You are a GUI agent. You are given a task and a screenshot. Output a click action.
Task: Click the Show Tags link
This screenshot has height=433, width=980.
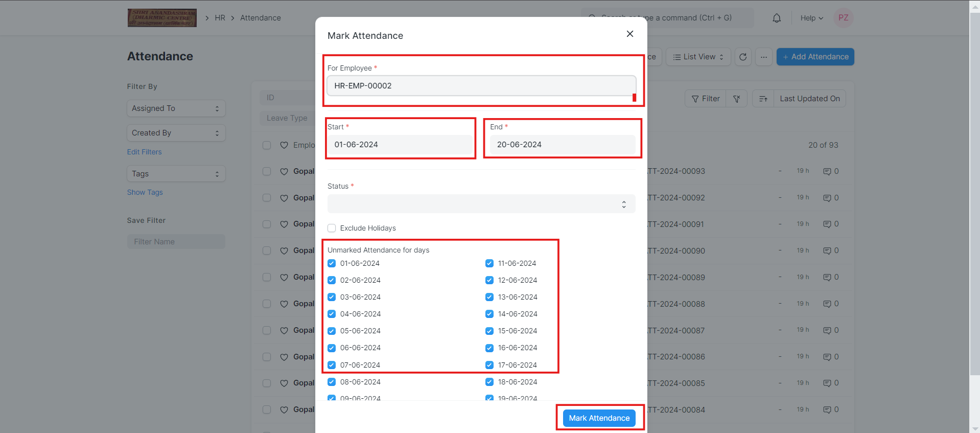tap(145, 192)
